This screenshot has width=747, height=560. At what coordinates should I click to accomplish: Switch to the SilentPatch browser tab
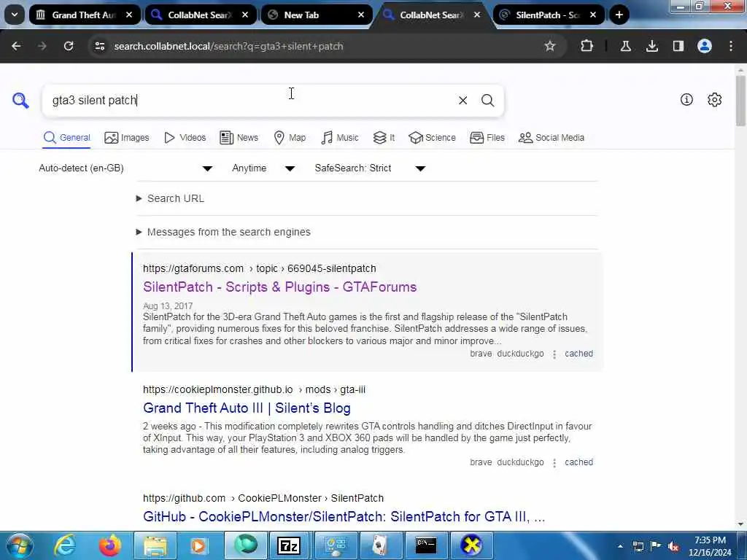[x=543, y=15]
